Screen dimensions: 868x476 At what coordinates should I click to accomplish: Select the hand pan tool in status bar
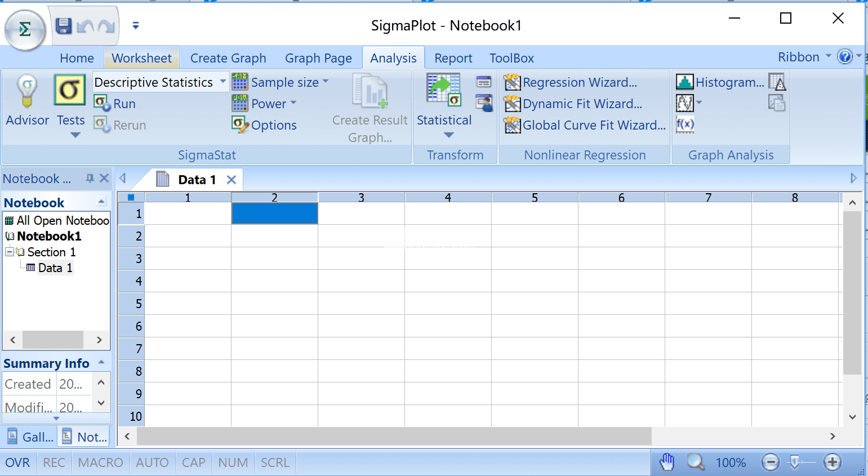[667, 462]
